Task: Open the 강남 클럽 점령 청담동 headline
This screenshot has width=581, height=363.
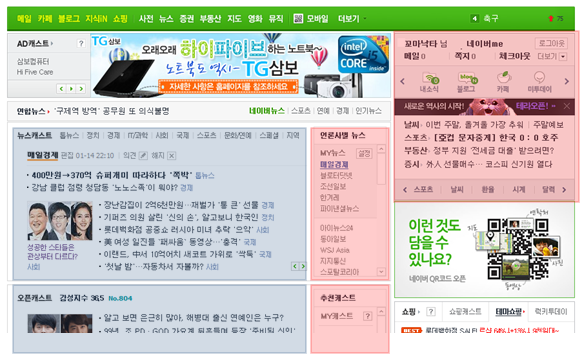Action: pyautogui.click(x=104, y=187)
